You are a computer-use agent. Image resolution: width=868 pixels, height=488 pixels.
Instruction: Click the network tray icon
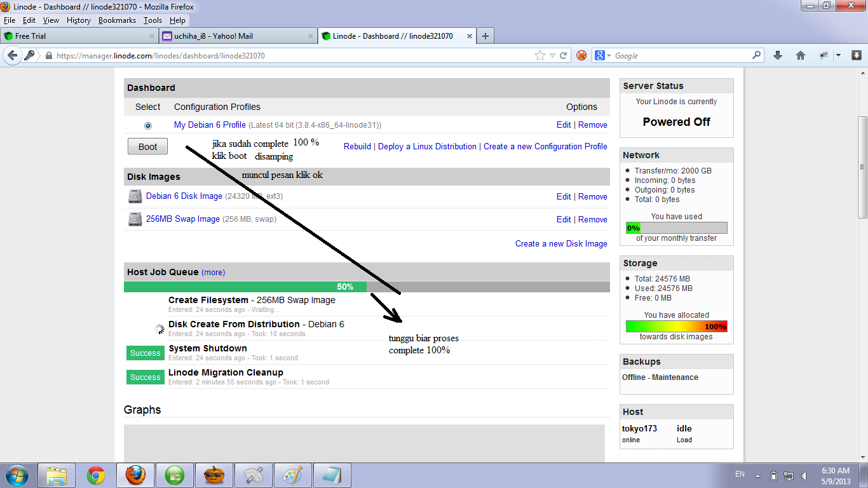tap(789, 475)
